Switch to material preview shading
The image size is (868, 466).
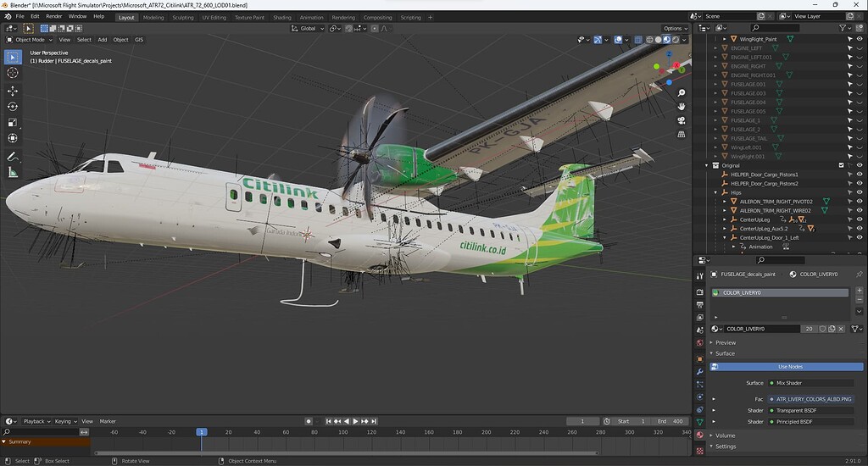[x=666, y=40]
